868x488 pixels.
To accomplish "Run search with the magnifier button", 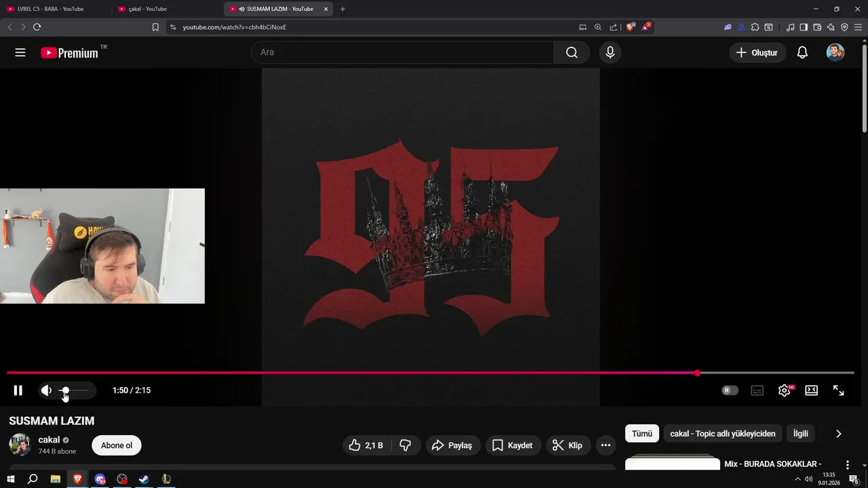I will 572,52.
